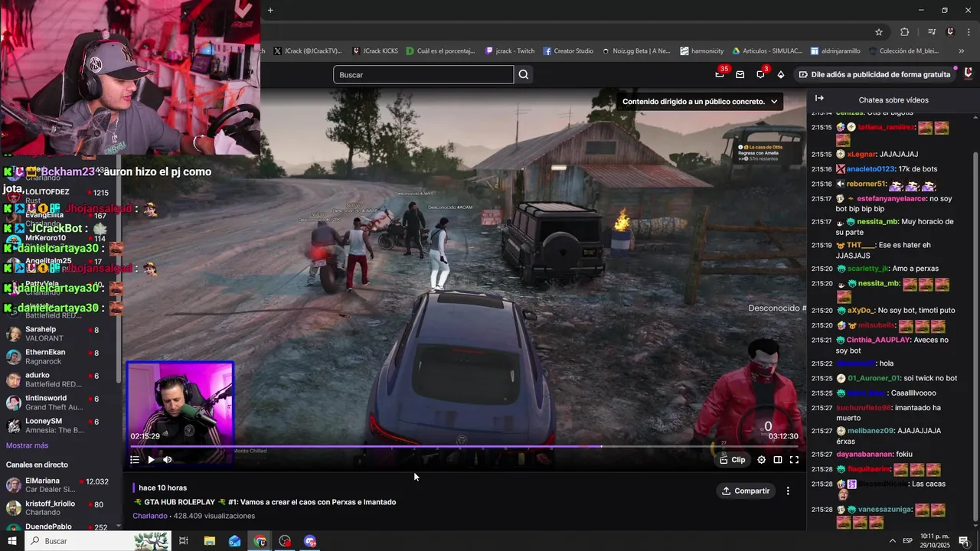Click username xLegnar in chat
The height and width of the screenshot is (551, 980).
861,154
